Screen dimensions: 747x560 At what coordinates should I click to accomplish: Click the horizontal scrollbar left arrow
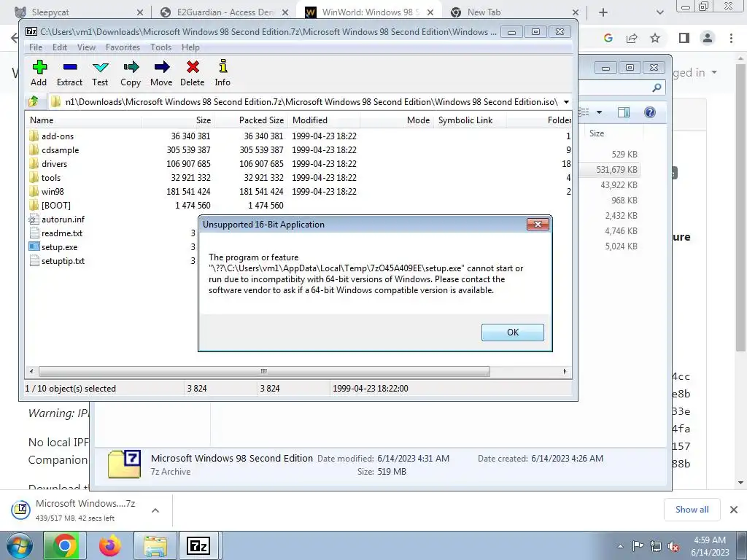click(31, 371)
